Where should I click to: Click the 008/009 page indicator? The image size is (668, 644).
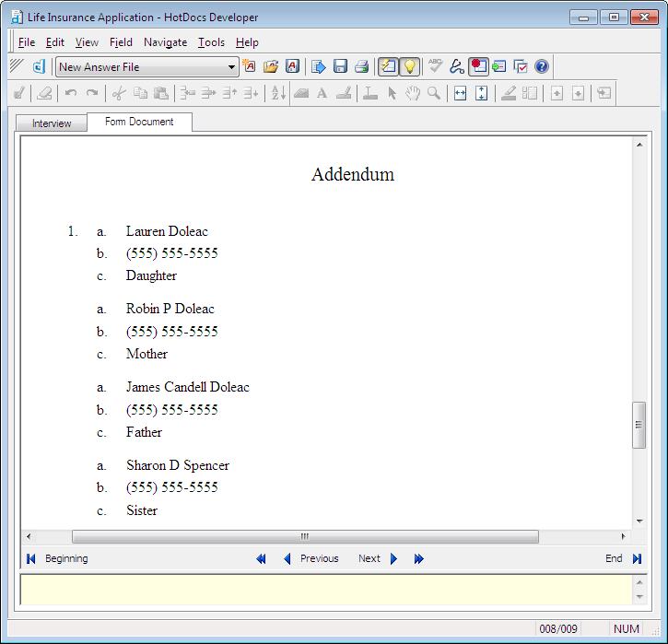558,629
